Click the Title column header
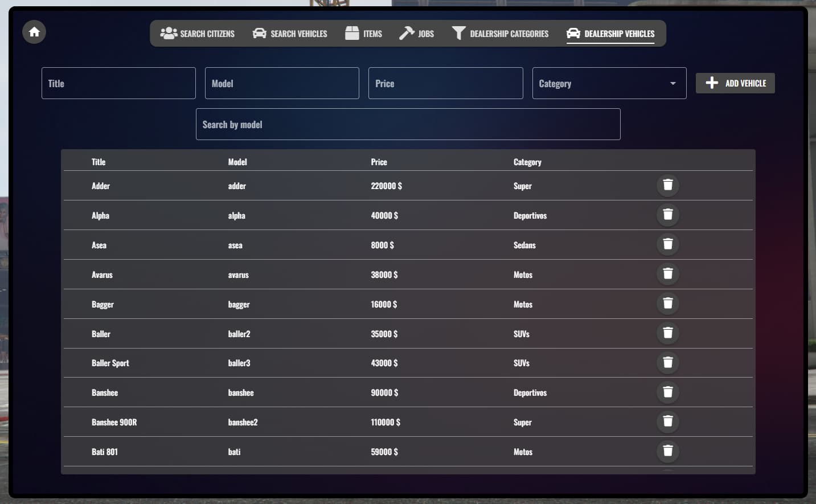Image resolution: width=816 pixels, height=504 pixels. pos(99,162)
